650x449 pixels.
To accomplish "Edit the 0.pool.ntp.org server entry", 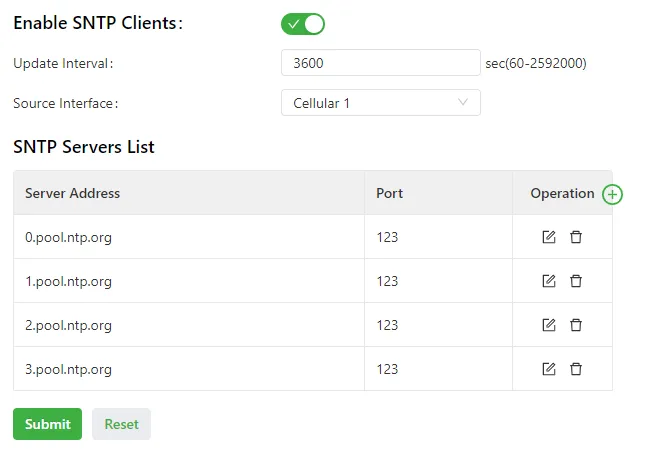I will click(x=549, y=237).
